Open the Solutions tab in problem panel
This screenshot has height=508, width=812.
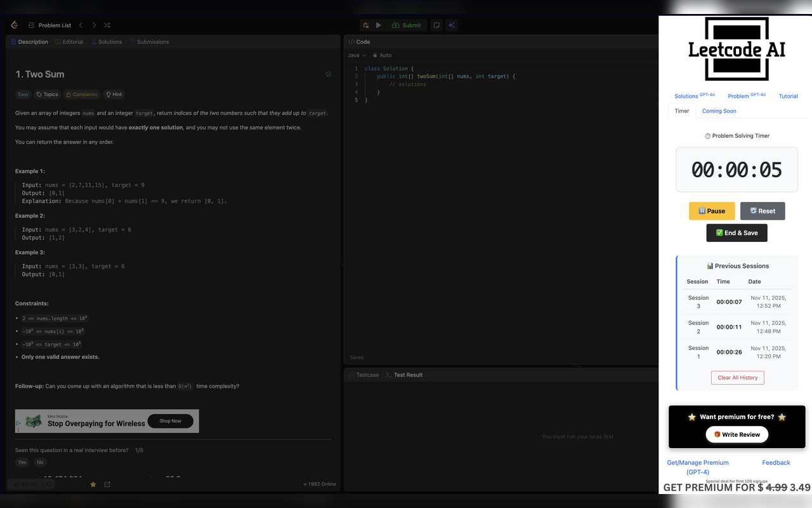[x=105, y=42]
